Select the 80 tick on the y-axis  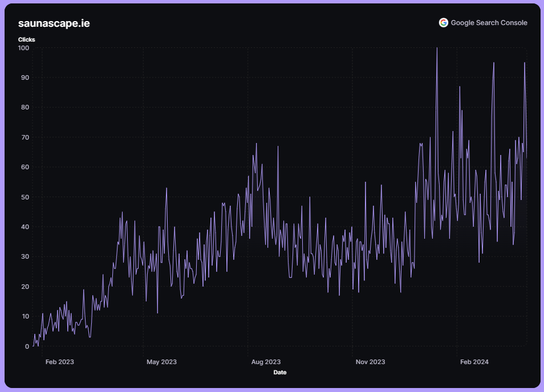coord(25,107)
